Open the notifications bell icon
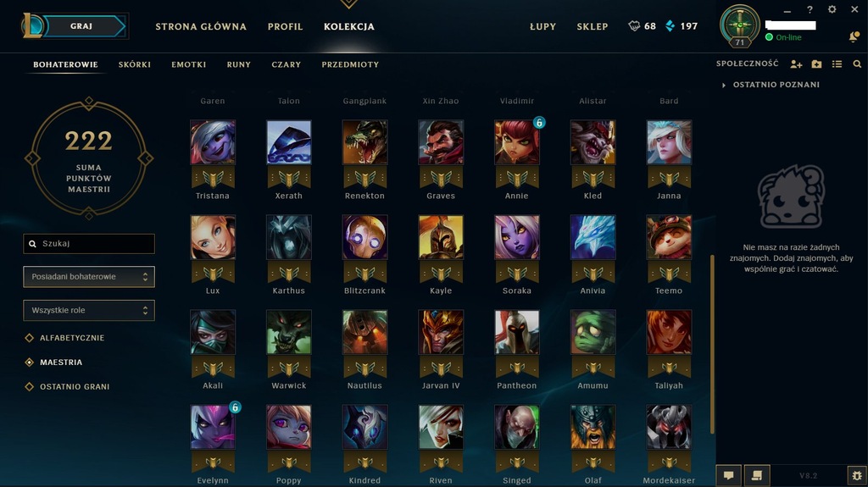This screenshot has width=868, height=487. [854, 36]
